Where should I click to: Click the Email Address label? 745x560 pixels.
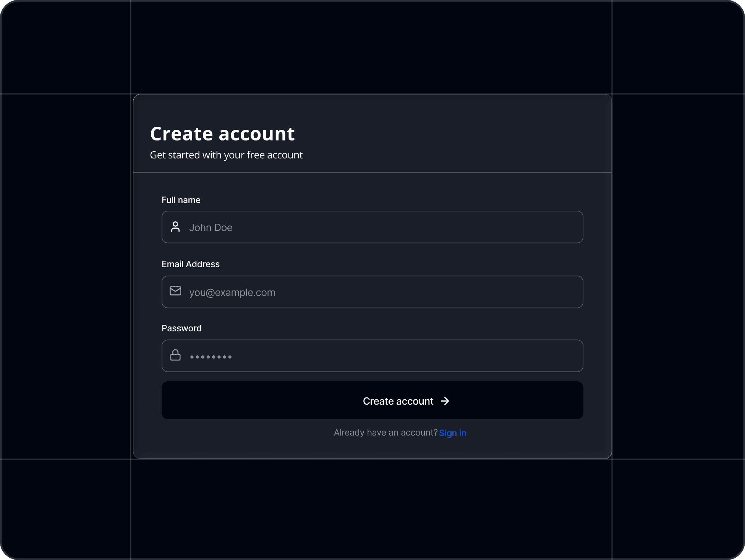click(191, 264)
